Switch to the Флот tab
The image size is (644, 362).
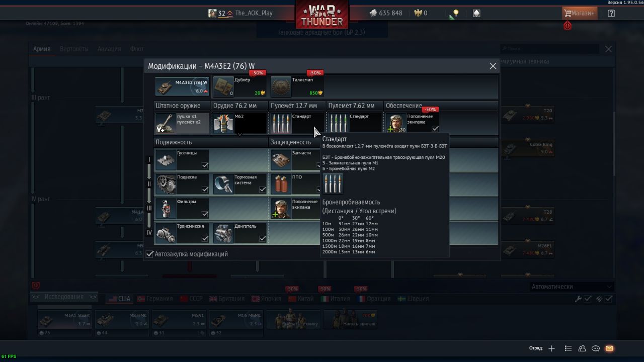pyautogui.click(x=137, y=49)
